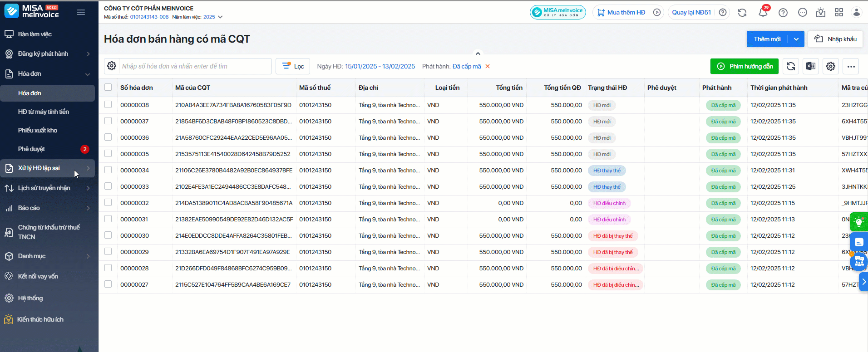Check the select-all checkbox in header row
The width and height of the screenshot is (868, 352).
coord(108,87)
